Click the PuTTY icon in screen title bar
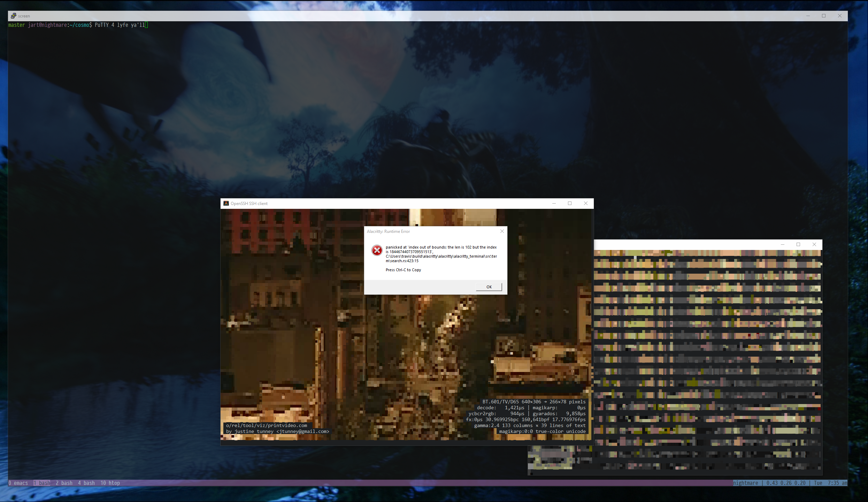 click(x=13, y=16)
